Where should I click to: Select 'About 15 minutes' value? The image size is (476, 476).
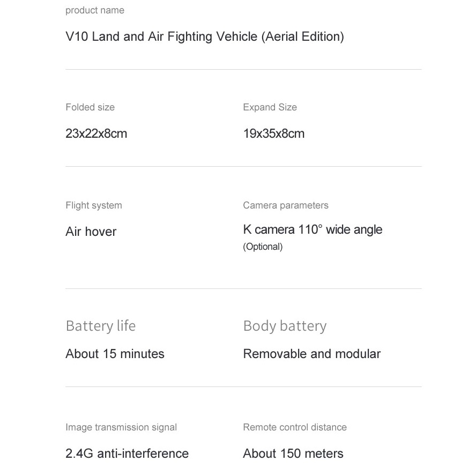115,354
